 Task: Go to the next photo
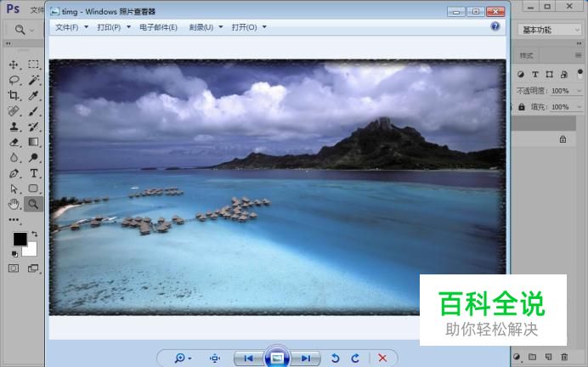[306, 359]
